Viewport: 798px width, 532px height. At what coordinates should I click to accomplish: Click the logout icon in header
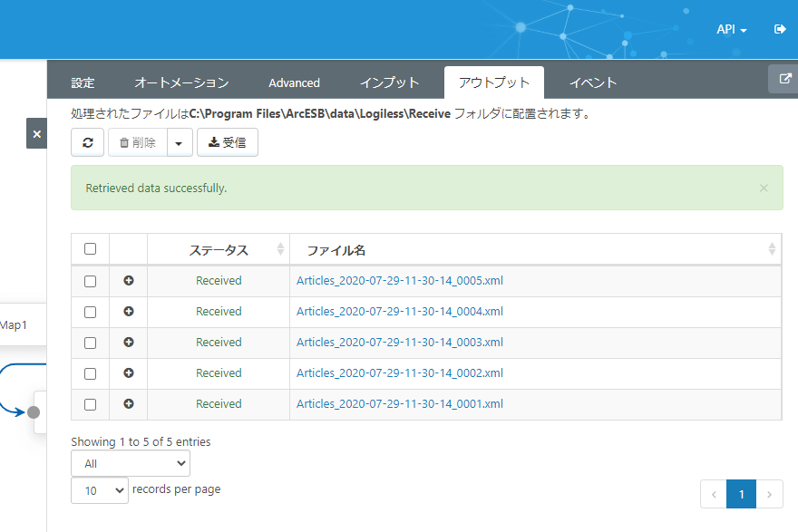click(x=779, y=29)
